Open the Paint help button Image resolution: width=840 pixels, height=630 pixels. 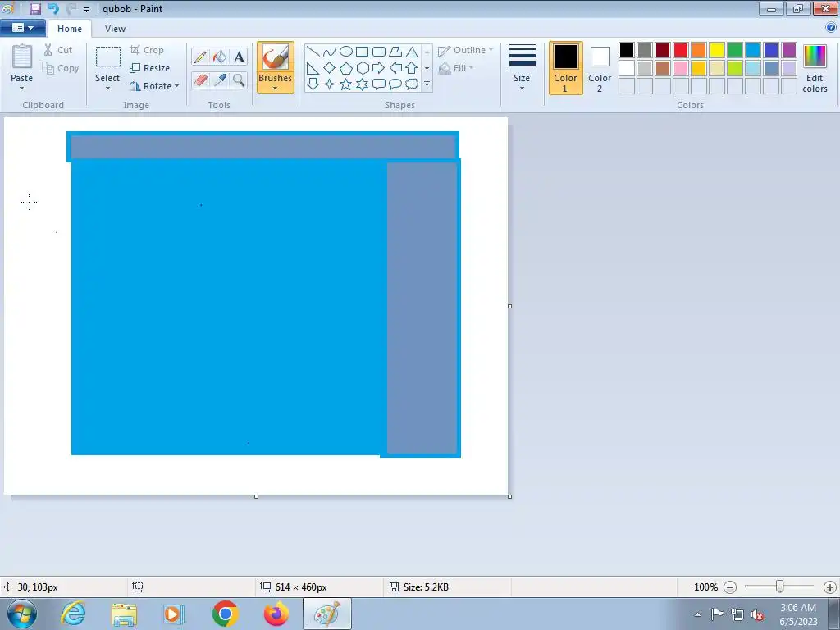[831, 27]
